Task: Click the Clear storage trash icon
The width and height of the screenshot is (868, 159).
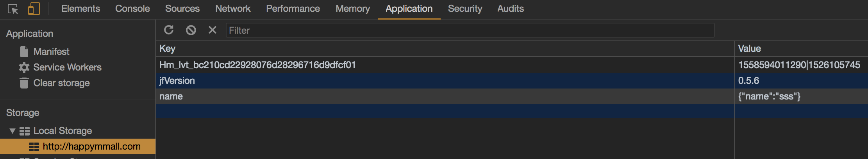Action: (24, 83)
